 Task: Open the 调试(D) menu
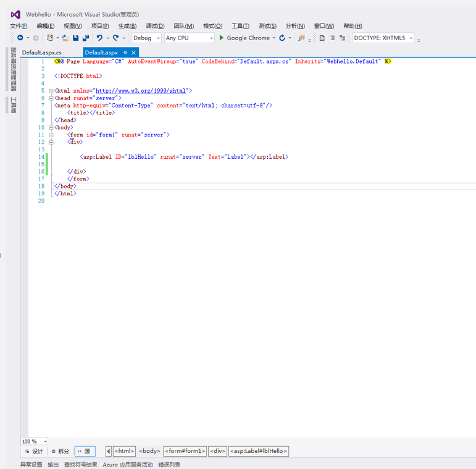155,26
